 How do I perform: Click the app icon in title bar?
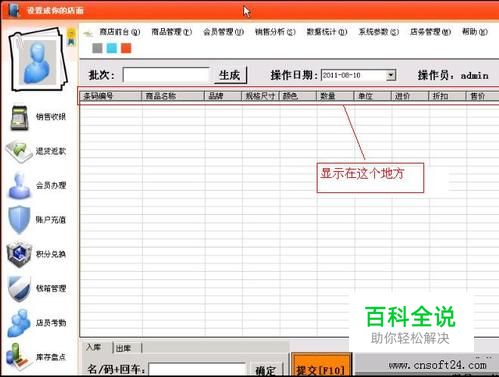13,10
